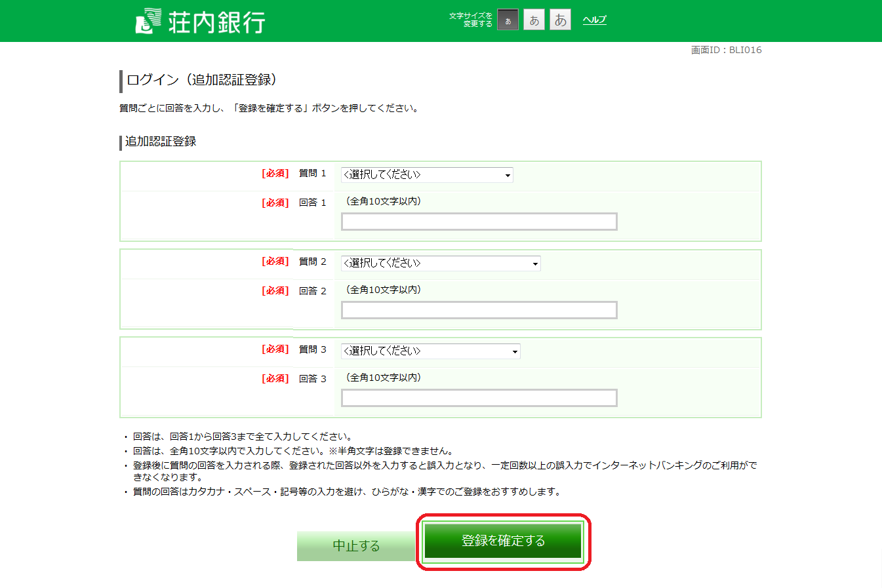Set font size to large

click(560, 20)
